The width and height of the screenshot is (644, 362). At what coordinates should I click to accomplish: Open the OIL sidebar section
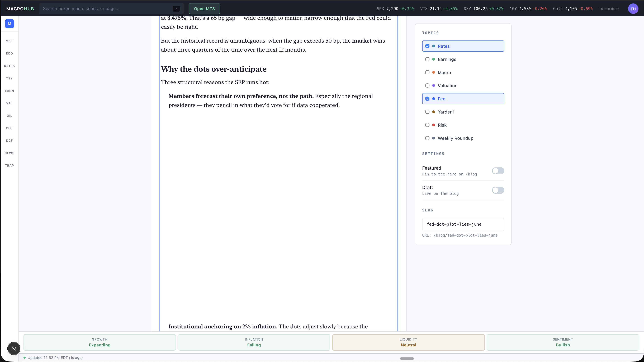click(x=10, y=116)
